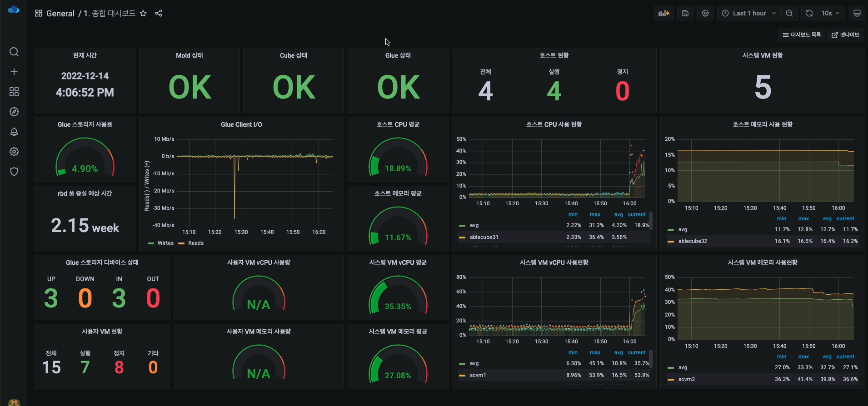868x406 pixels.
Task: Click the Create plus icon in sidebar
Action: (x=14, y=72)
